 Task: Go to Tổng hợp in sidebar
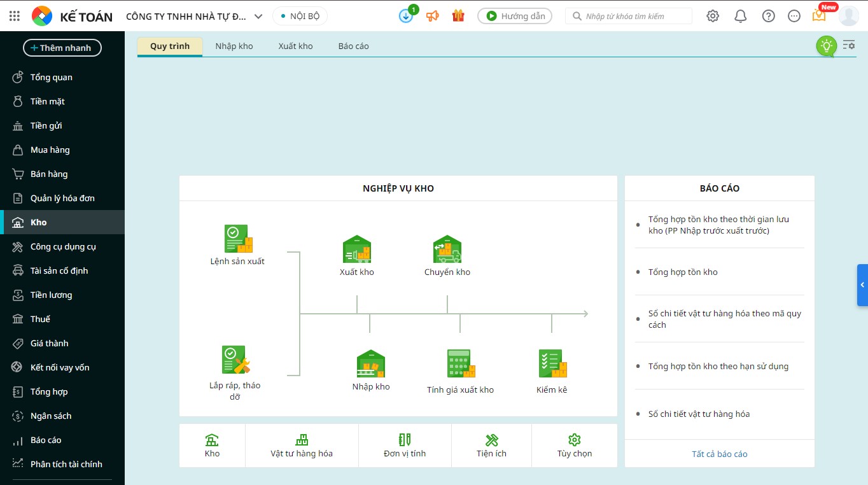tap(62, 391)
